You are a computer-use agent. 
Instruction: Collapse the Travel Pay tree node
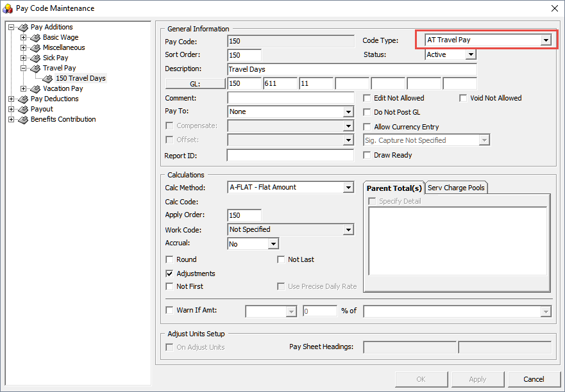point(24,68)
